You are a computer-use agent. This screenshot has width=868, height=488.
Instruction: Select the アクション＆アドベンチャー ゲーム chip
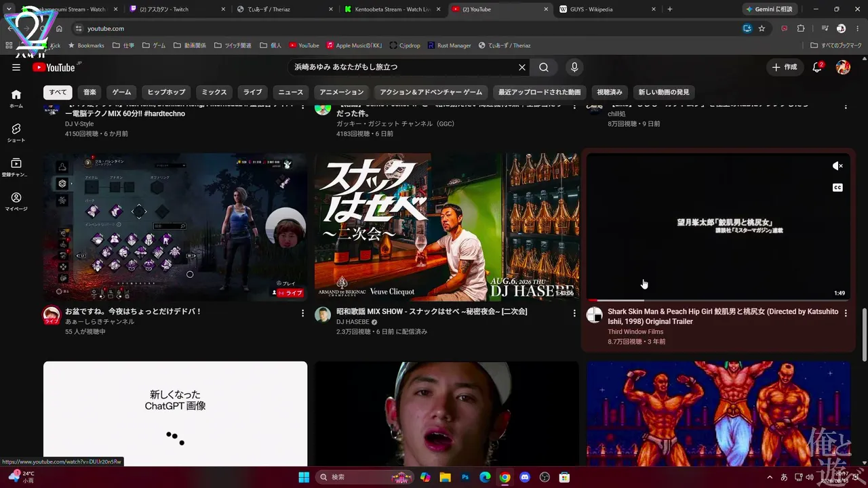point(431,92)
